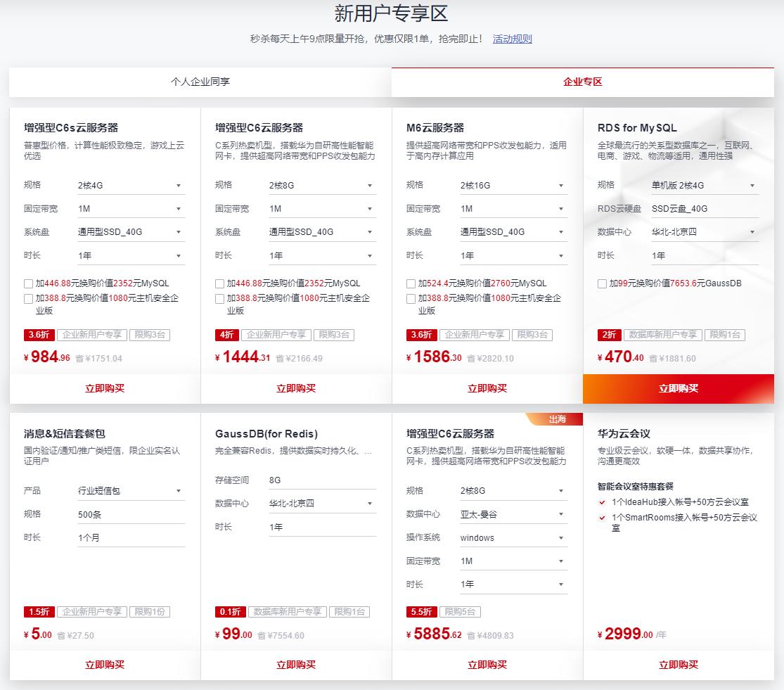Screen dimensions: 784x690
Task: Click 数据库新用户专享 tag in RDS card
Action: [x=663, y=335]
